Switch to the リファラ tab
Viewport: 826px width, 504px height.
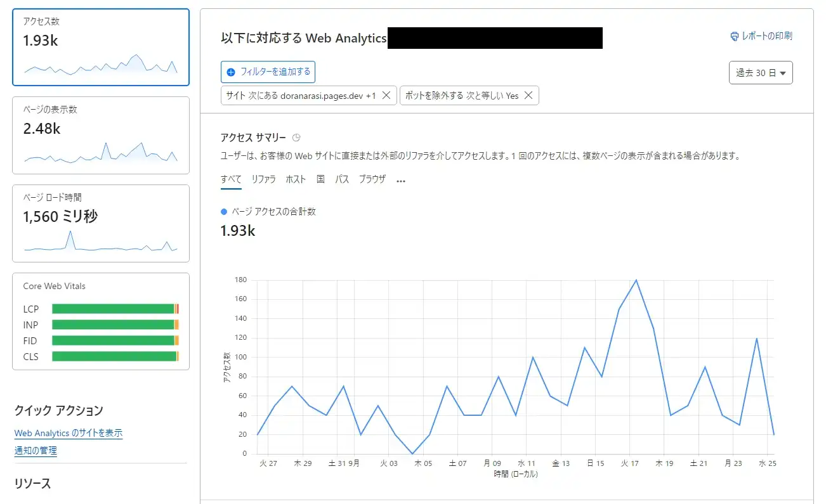point(263,179)
